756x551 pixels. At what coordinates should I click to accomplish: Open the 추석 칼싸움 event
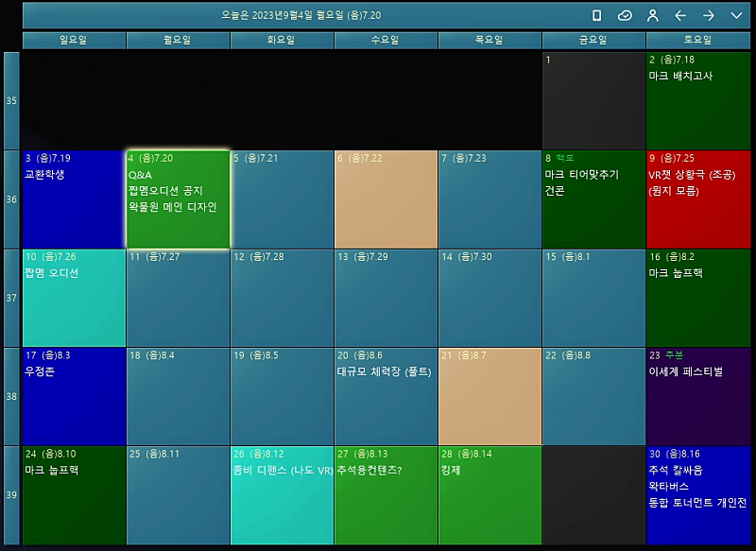pos(675,470)
